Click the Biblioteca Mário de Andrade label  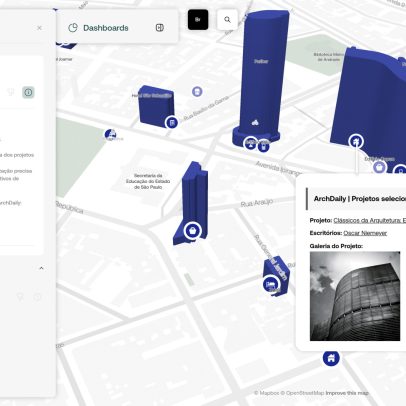[328, 57]
